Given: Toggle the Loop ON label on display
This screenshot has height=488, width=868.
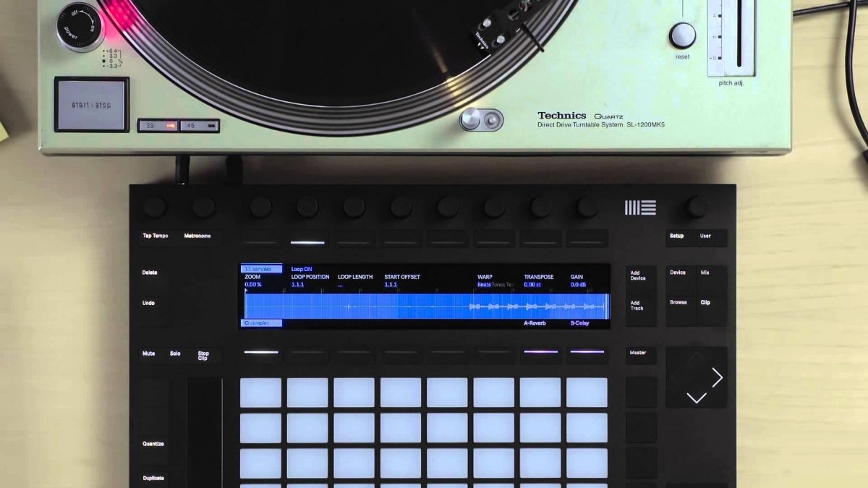Looking at the screenshot, I should (302, 269).
